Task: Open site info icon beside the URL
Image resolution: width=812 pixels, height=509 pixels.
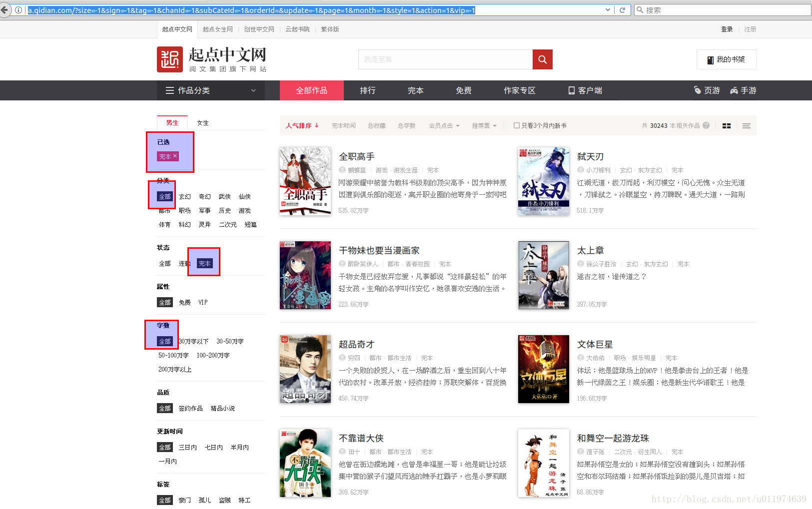Action: tap(18, 10)
